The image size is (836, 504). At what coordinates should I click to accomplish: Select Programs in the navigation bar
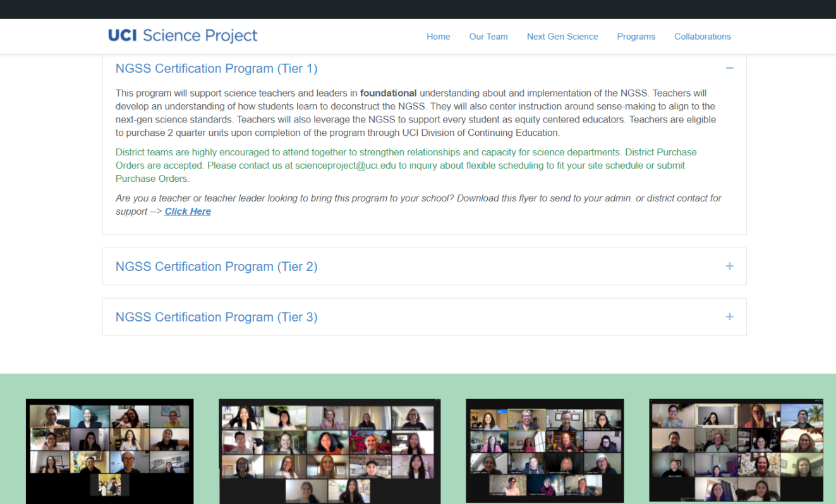pos(636,36)
